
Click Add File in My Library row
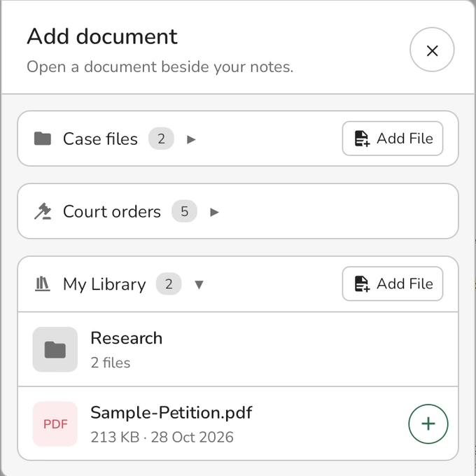[x=393, y=283]
